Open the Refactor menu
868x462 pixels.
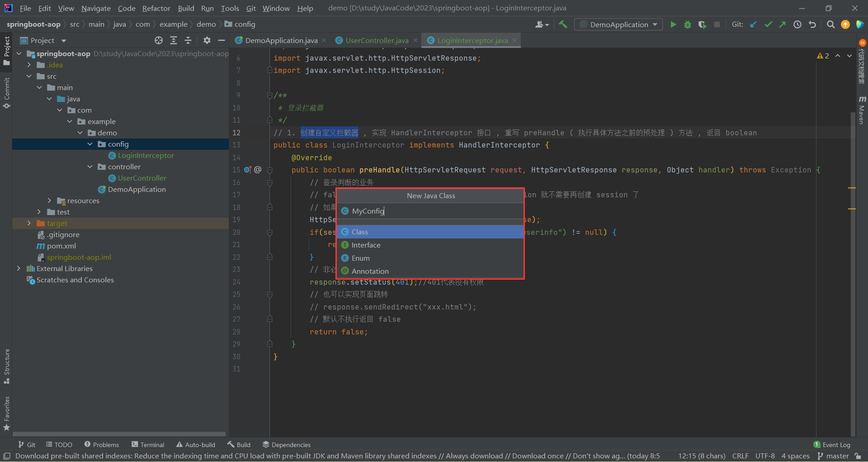(x=156, y=8)
